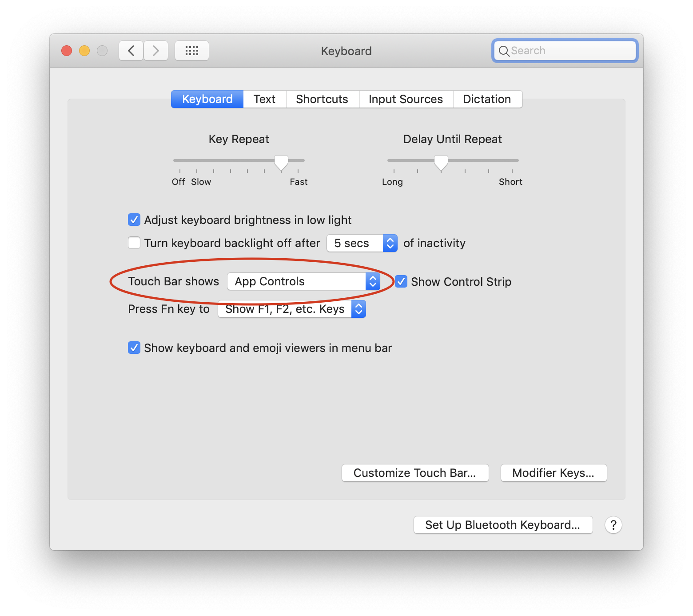Open Modifier Keys settings
This screenshot has width=693, height=616.
point(553,472)
